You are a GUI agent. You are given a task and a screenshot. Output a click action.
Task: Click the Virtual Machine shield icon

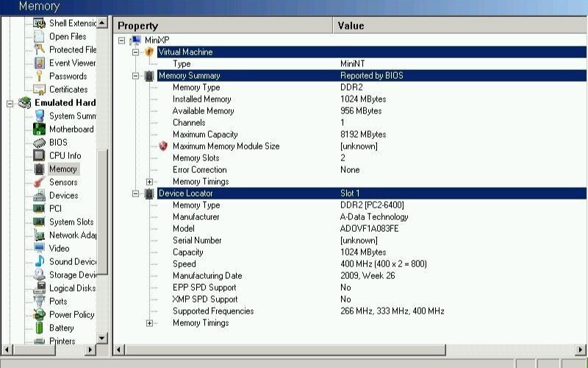(149, 52)
